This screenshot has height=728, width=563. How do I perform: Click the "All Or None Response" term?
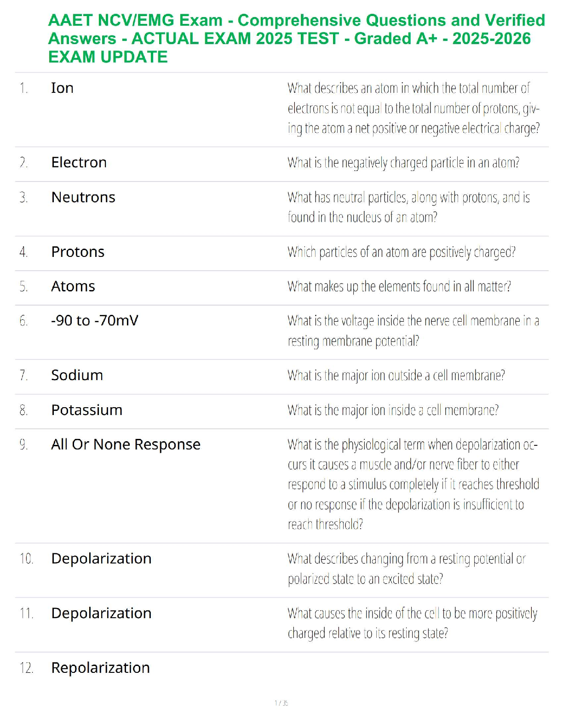pos(126,444)
